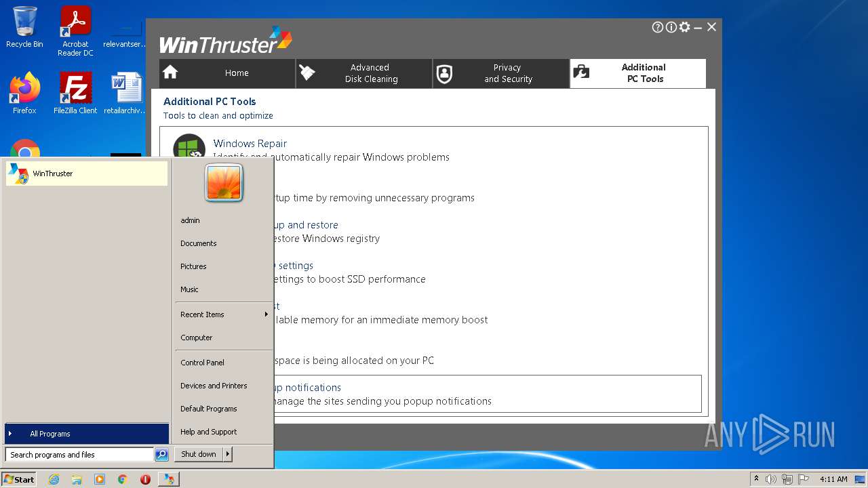The width and height of the screenshot is (868, 488).
Task: Click the taskbar clock showing 4:11 AM
Action: (833, 479)
